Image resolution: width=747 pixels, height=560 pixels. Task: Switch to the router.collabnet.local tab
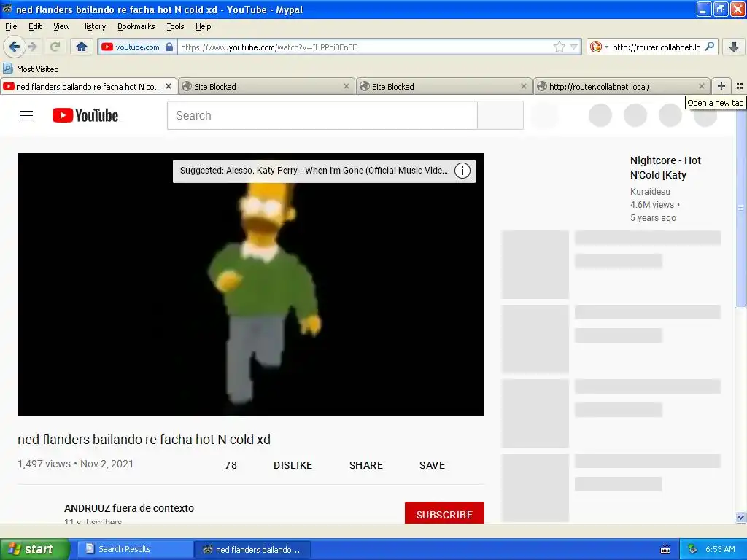(622, 87)
